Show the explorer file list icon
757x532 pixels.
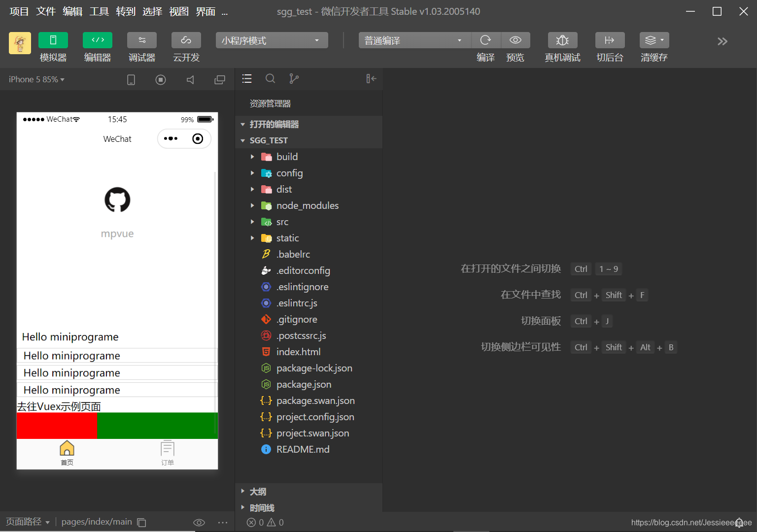pos(247,79)
